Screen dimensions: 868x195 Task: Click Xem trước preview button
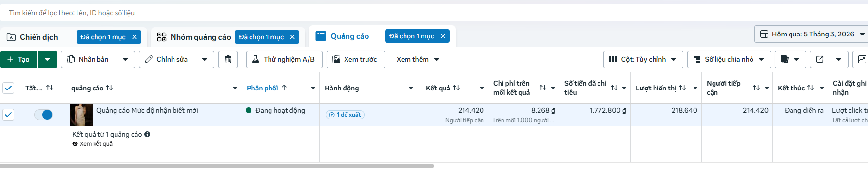(355, 59)
